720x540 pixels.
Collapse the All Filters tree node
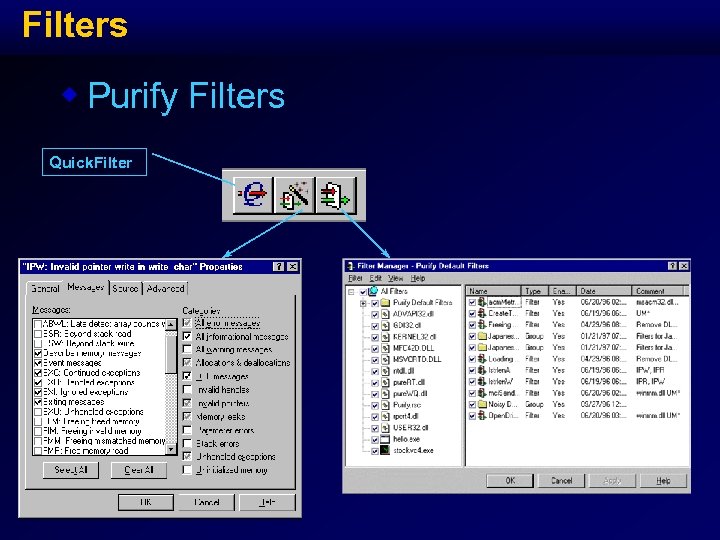(x=351, y=292)
